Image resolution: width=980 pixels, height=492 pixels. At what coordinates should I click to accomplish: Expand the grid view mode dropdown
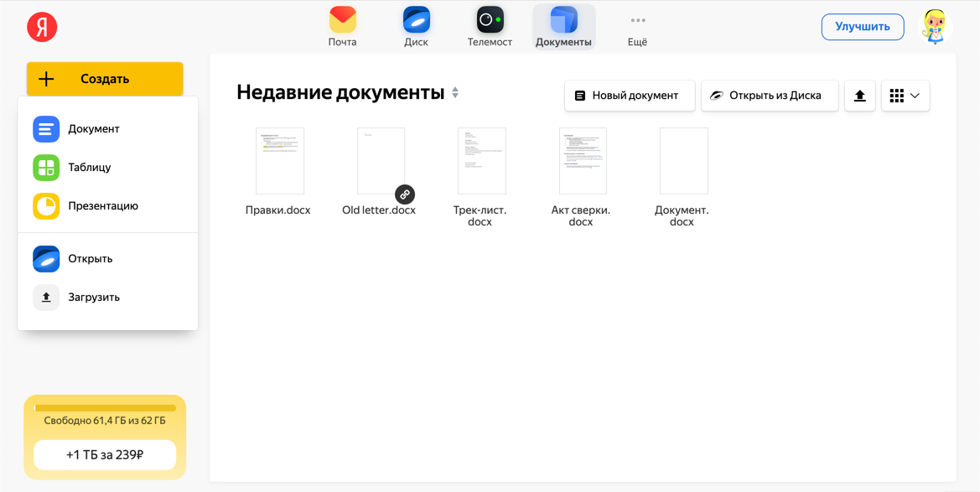tap(905, 96)
